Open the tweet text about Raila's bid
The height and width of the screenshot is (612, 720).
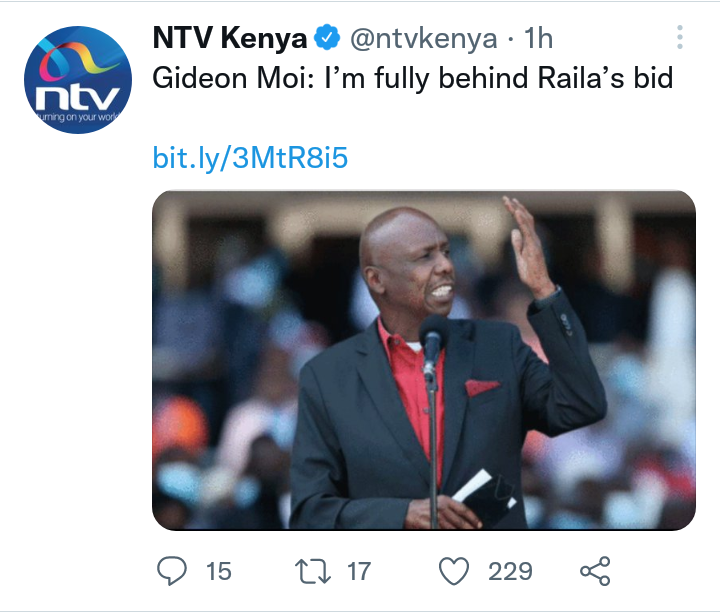point(412,78)
